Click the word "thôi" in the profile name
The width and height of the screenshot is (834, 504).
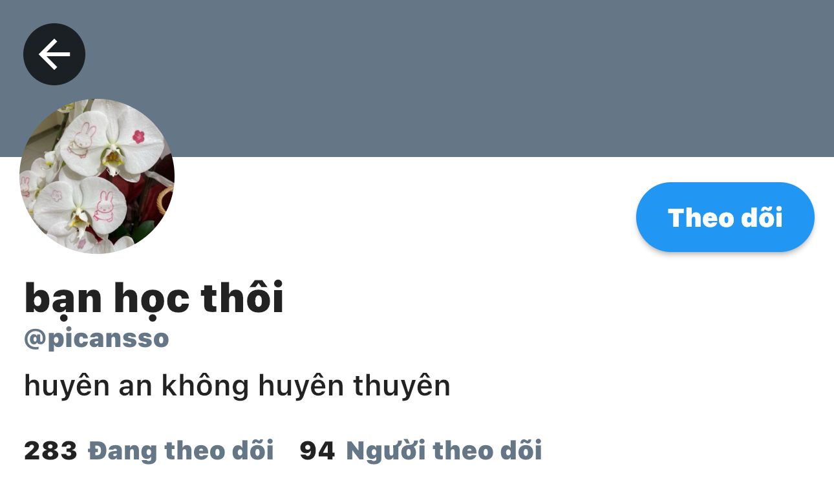tap(242, 297)
